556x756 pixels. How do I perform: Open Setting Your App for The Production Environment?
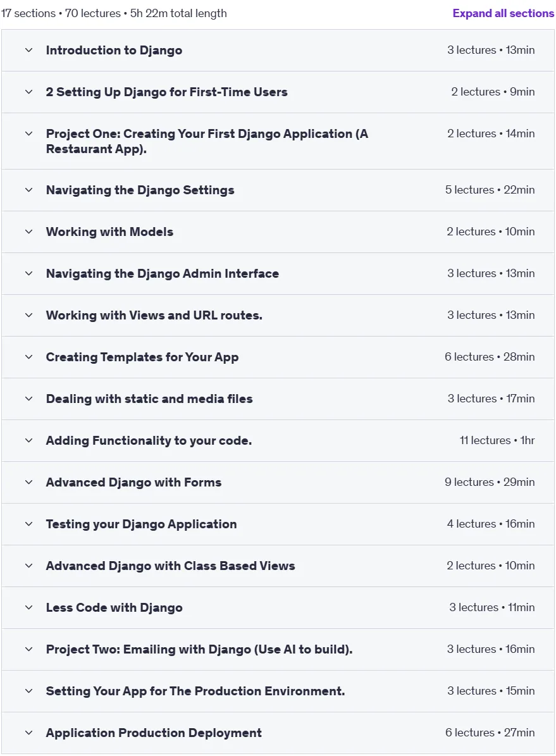click(195, 691)
